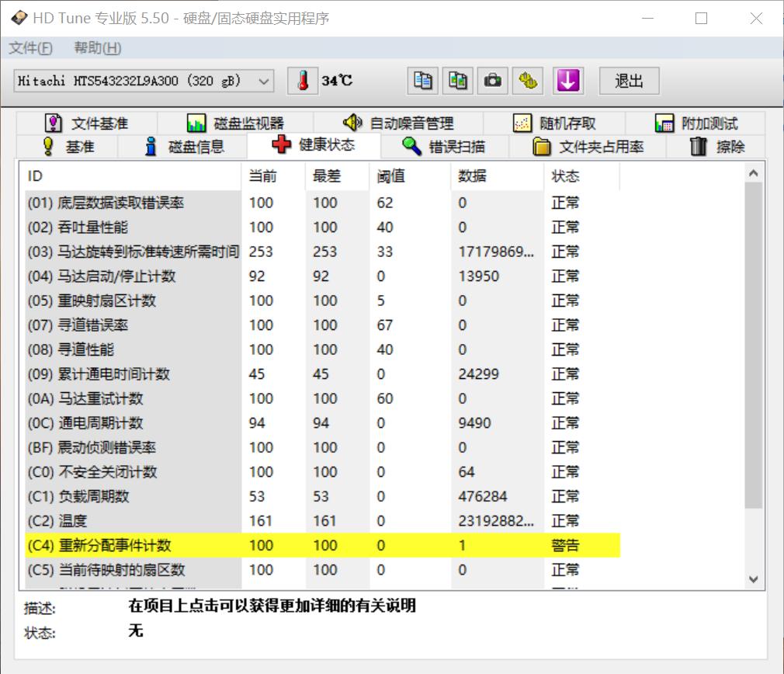The height and width of the screenshot is (674, 784).
Task: Open the options gear wrench icon
Action: [x=528, y=81]
